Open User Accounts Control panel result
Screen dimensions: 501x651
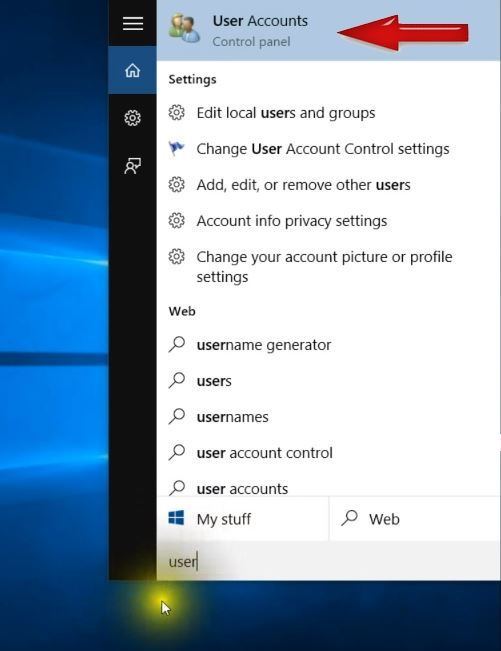tap(328, 30)
